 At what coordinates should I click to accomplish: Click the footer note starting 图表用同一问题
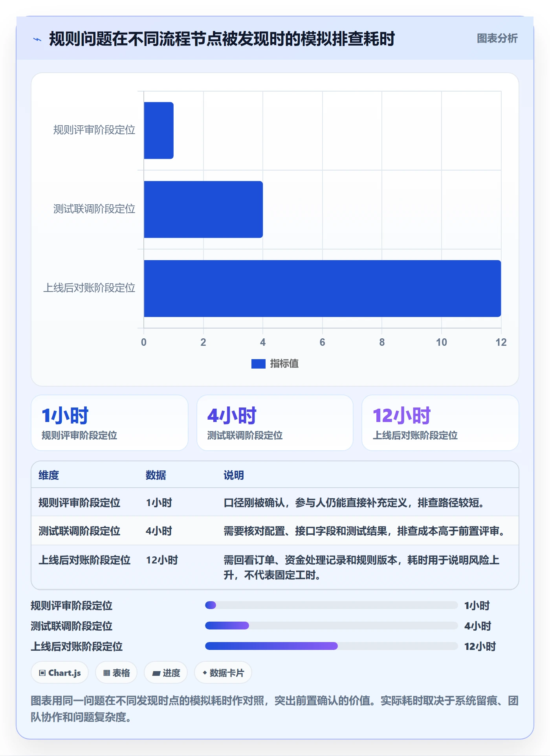point(275,708)
